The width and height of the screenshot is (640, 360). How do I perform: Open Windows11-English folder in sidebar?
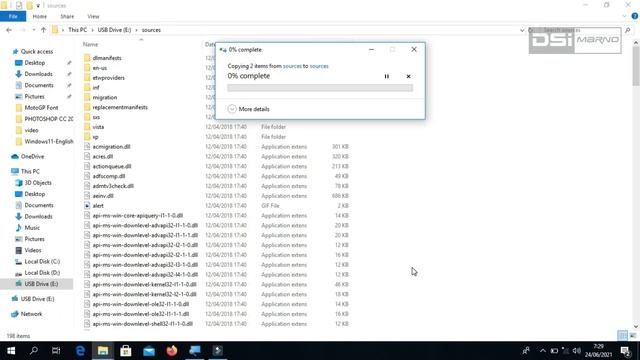(49, 141)
